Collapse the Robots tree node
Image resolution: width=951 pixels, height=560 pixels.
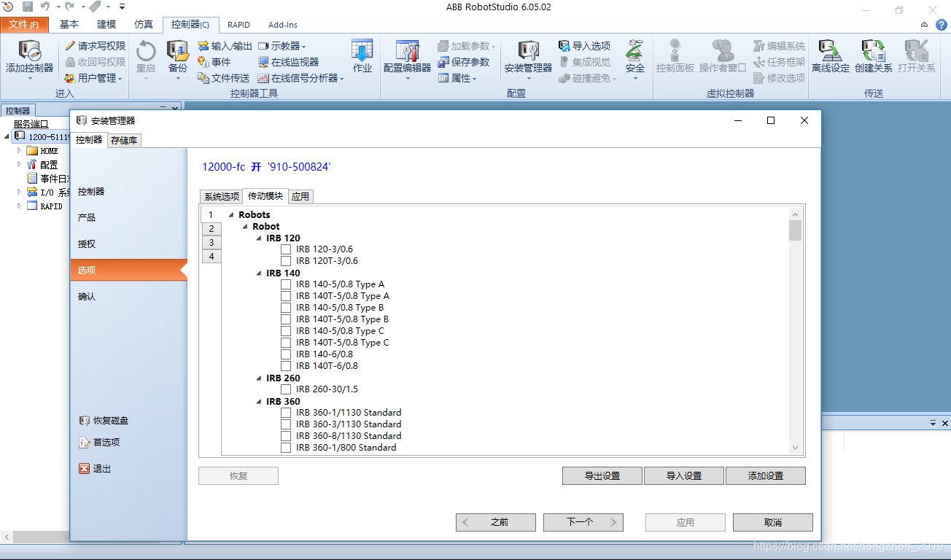point(231,215)
